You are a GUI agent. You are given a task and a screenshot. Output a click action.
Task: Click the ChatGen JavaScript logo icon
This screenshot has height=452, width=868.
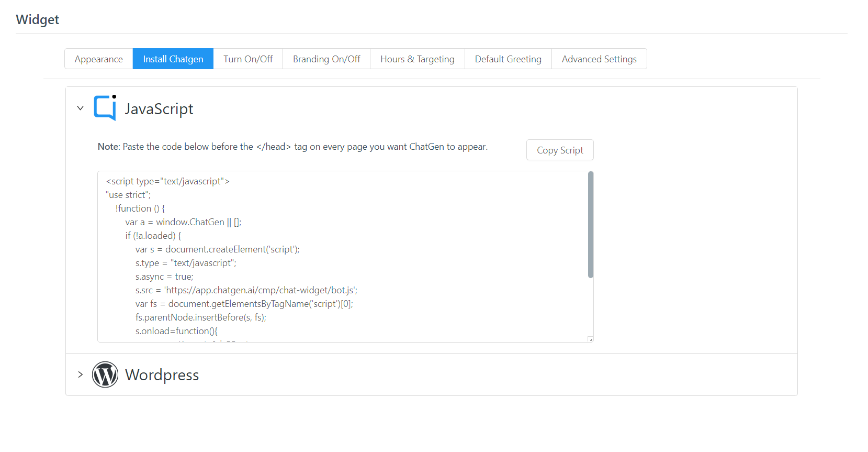[105, 108]
